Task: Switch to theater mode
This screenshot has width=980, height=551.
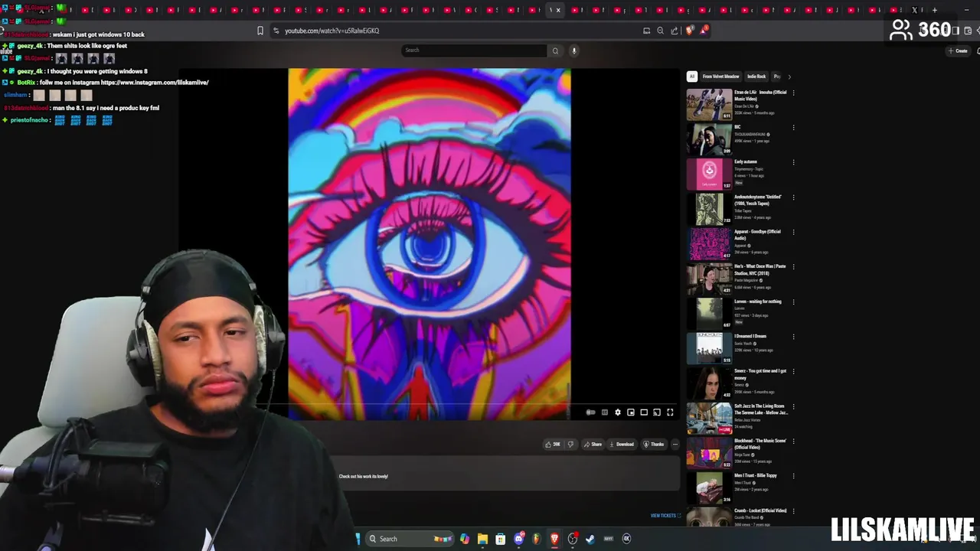Action: (x=644, y=412)
